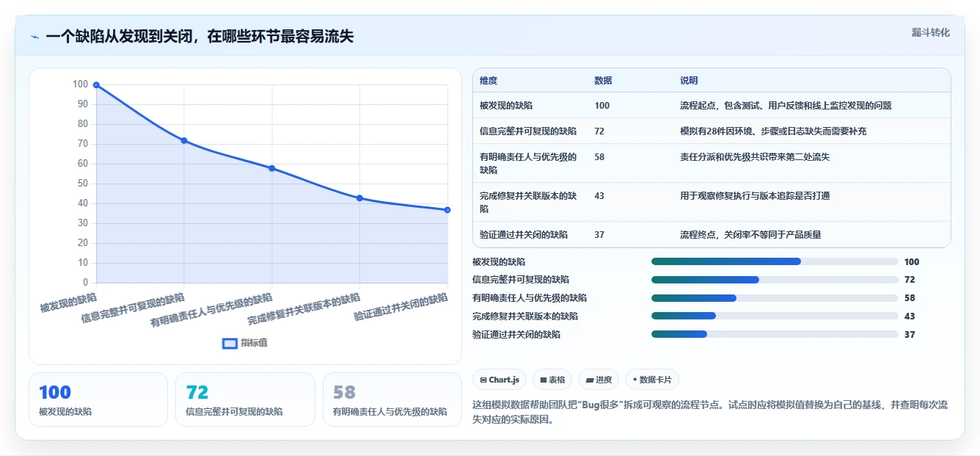Toggle the 指标值 legend in the chart
Viewport: 980px width, 456px height.
(245, 343)
